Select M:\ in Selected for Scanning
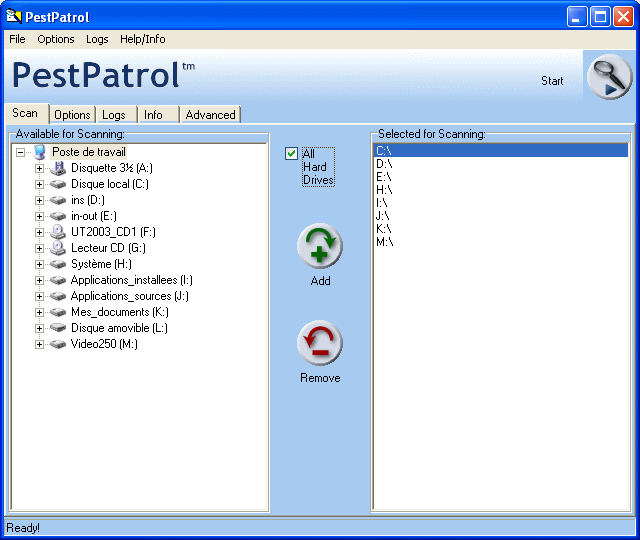Image resolution: width=640 pixels, height=540 pixels. coord(501,242)
